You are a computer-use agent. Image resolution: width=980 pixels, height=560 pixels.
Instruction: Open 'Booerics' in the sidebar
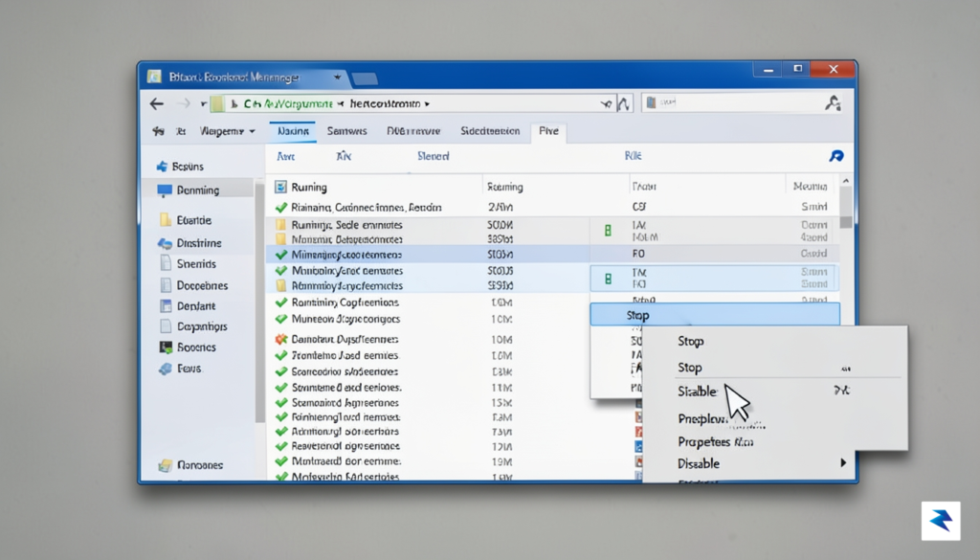pyautogui.click(x=187, y=347)
